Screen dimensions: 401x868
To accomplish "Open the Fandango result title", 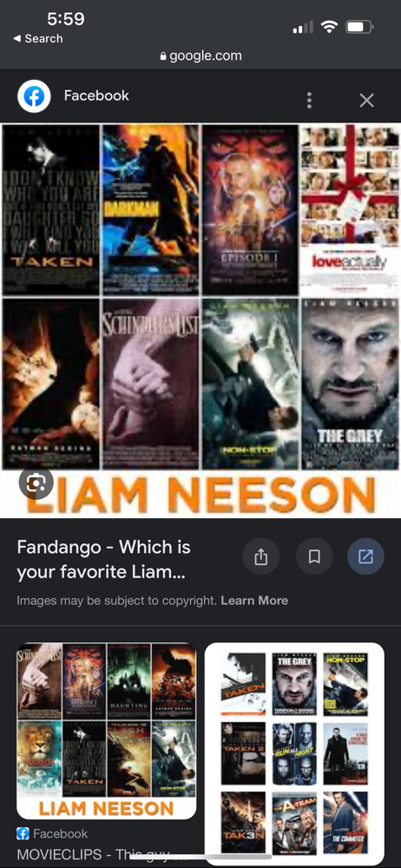I will (103, 559).
